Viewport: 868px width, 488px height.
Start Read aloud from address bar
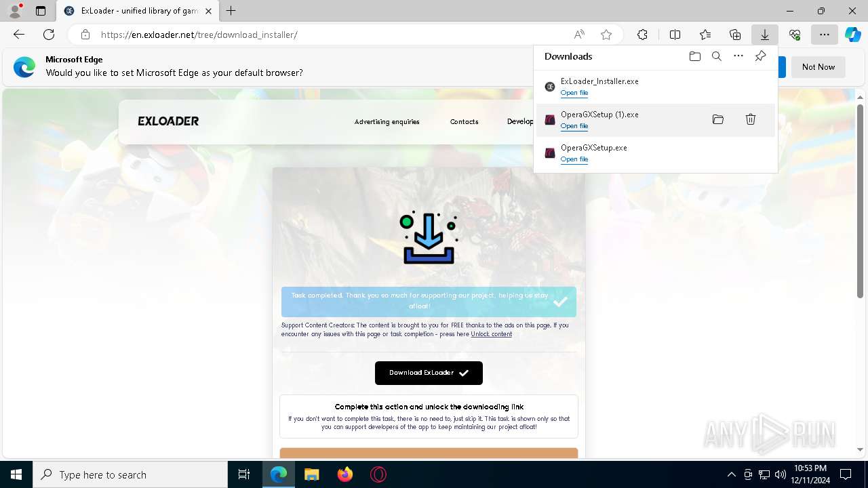point(579,35)
